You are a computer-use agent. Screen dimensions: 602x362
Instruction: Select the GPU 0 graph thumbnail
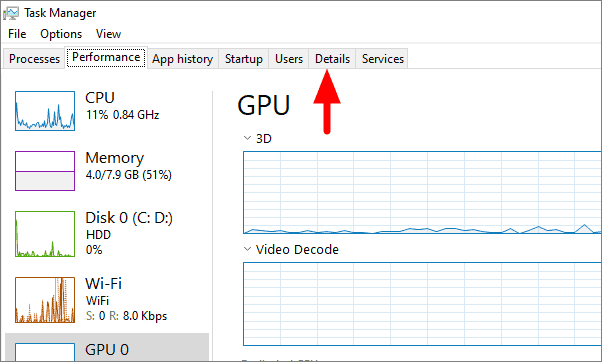coord(45,352)
